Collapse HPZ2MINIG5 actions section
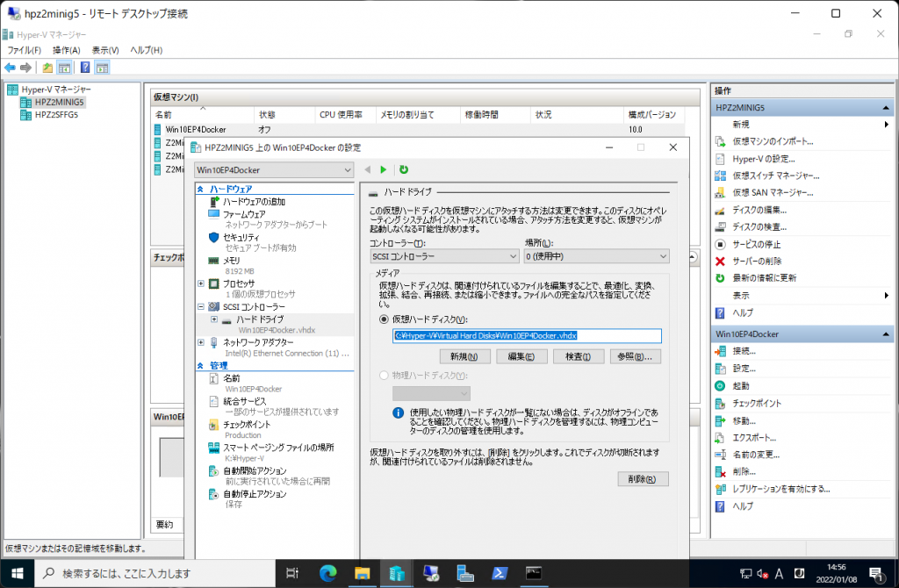899x588 pixels. tap(885, 108)
